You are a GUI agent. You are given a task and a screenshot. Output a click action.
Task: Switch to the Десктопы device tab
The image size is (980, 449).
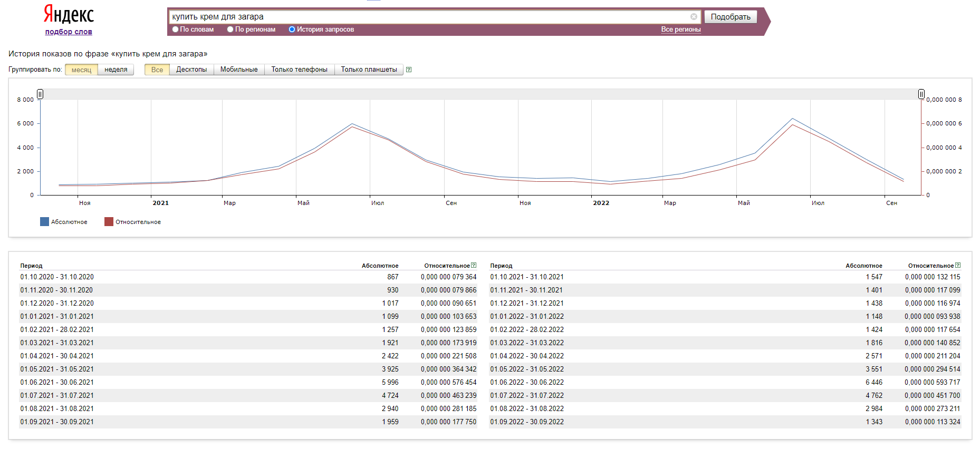coord(191,70)
